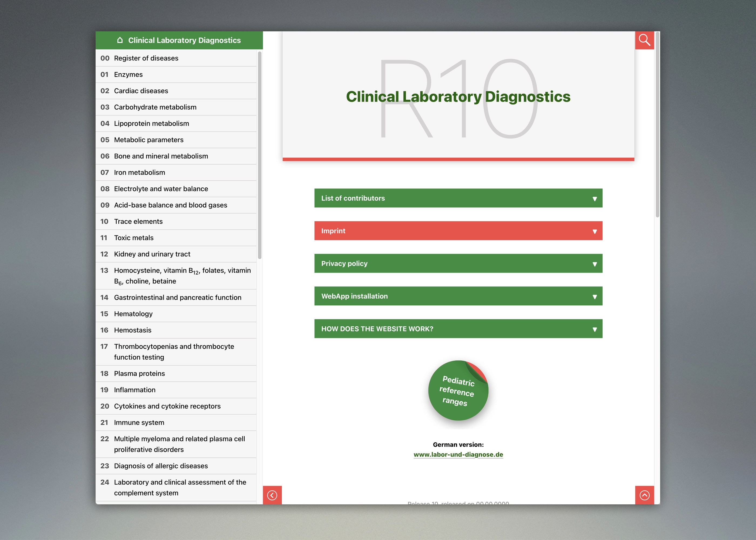756x540 pixels.
Task: Open Cytokines and cytokine receptors chapter
Action: point(167,406)
